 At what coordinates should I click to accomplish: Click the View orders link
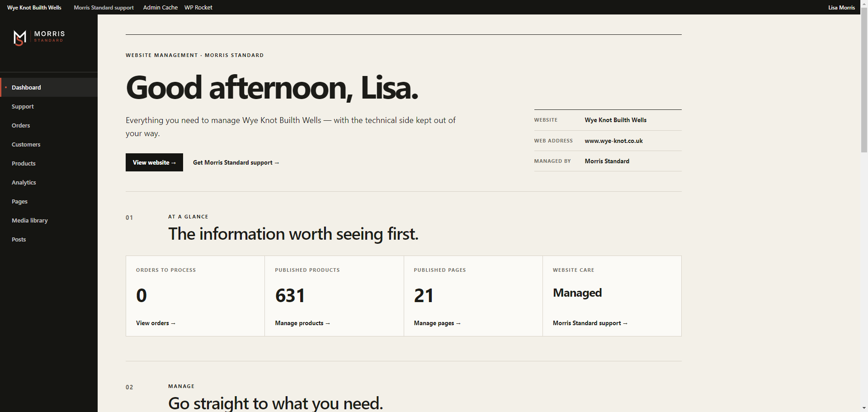point(156,323)
